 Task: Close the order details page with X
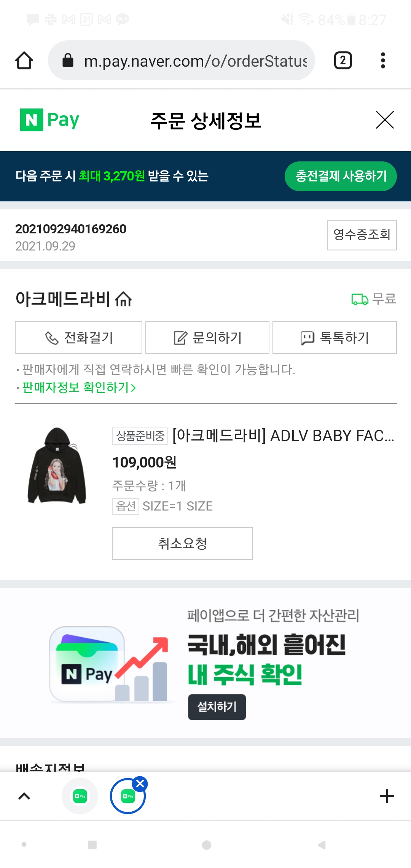[x=385, y=120]
